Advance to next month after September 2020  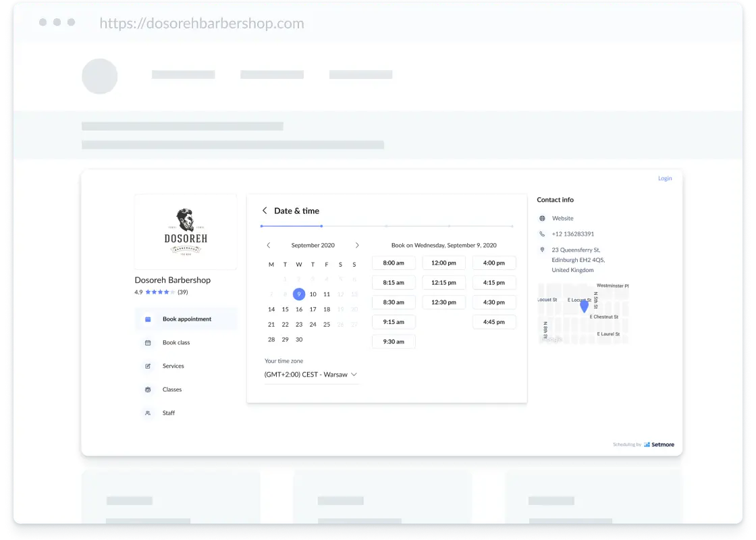[x=357, y=246]
